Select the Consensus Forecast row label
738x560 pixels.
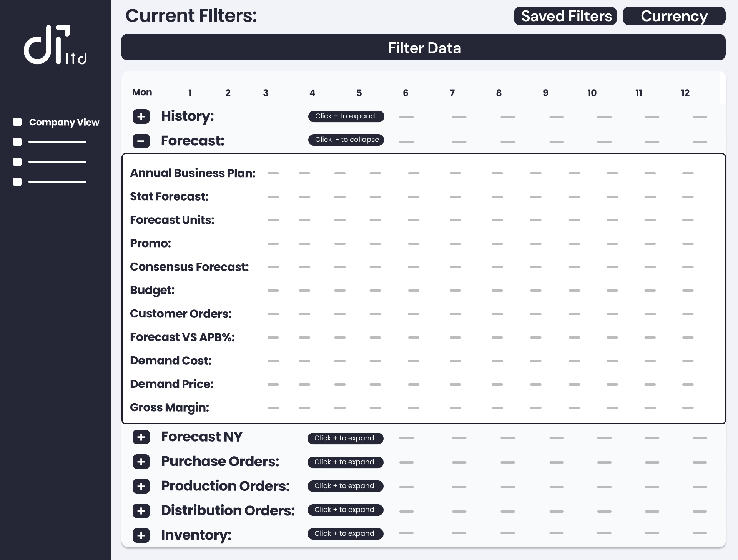[189, 267]
